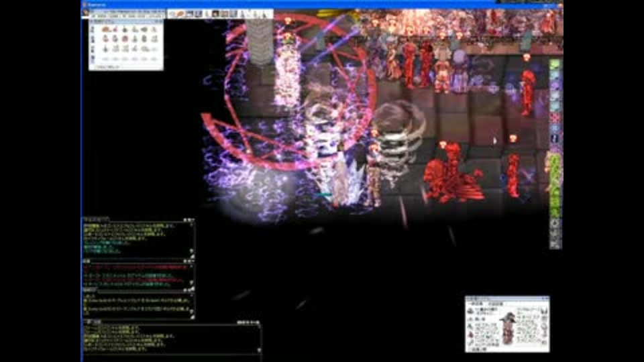Viewport: 644px width, 362px height.
Task: Select the third item in inventory's top row
Action: coord(125,29)
